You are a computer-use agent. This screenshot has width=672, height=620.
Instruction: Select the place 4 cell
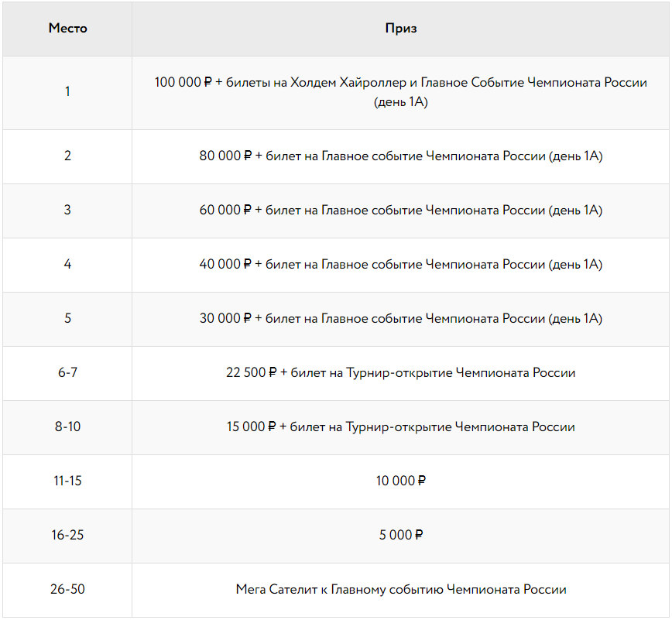coord(67,264)
